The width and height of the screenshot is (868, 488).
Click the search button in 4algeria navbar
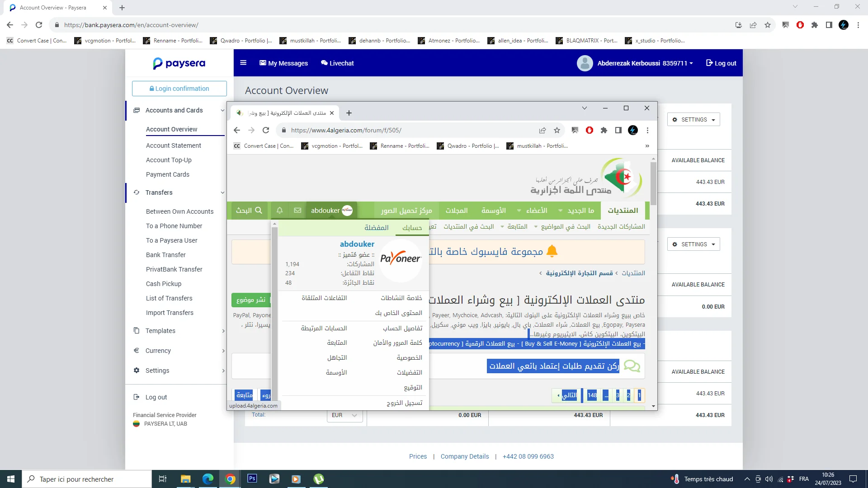(249, 211)
